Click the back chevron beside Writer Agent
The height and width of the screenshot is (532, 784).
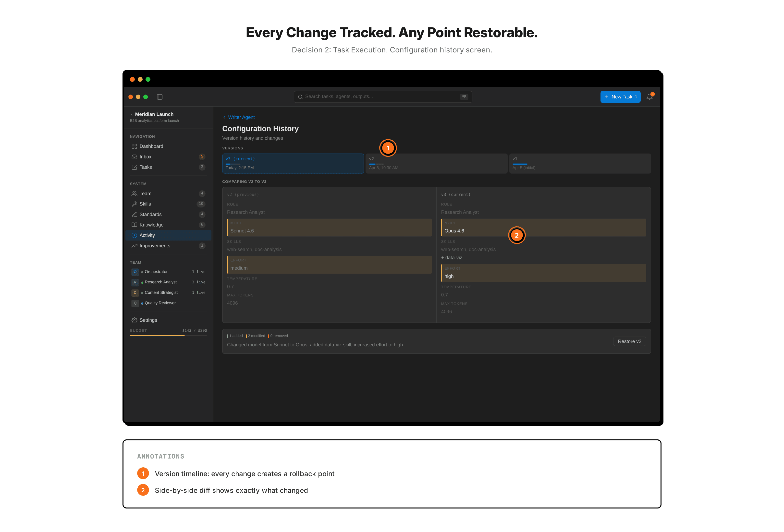(224, 117)
